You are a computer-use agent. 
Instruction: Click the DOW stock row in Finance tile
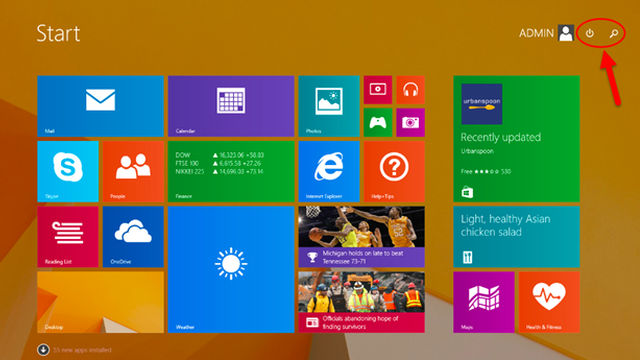[220, 155]
